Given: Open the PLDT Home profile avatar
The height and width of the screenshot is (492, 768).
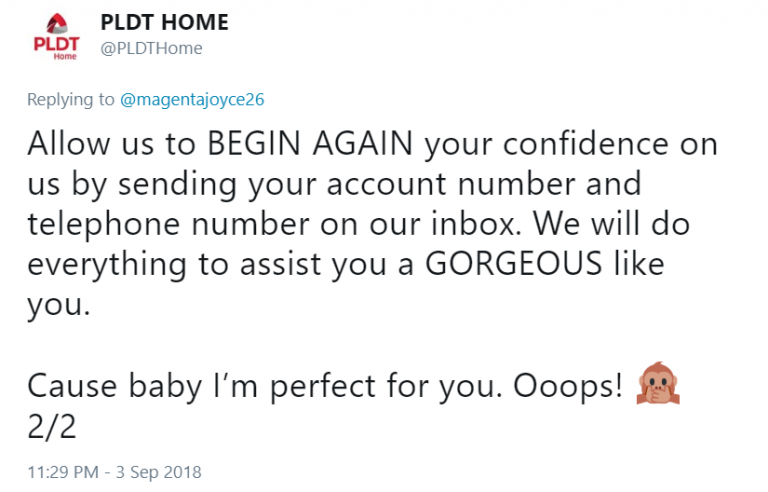Looking at the screenshot, I should click(56, 36).
